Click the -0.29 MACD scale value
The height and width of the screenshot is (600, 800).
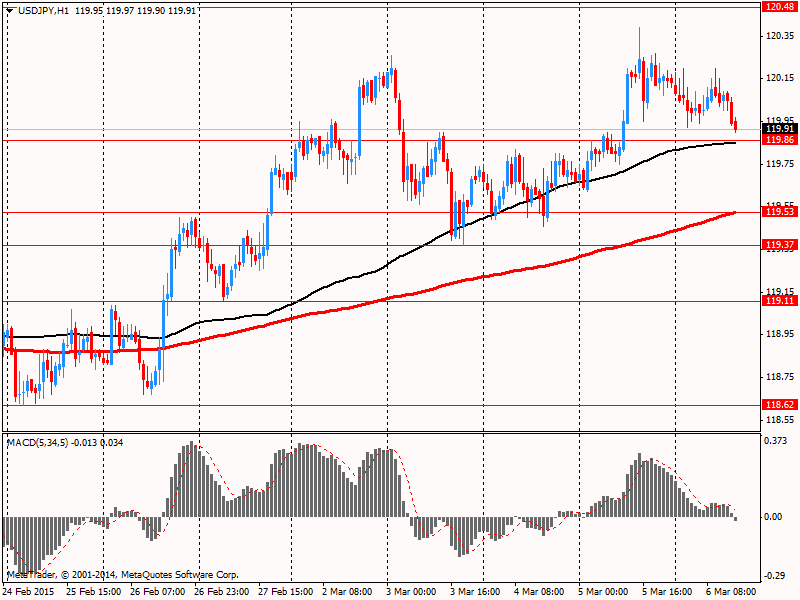[x=774, y=576]
